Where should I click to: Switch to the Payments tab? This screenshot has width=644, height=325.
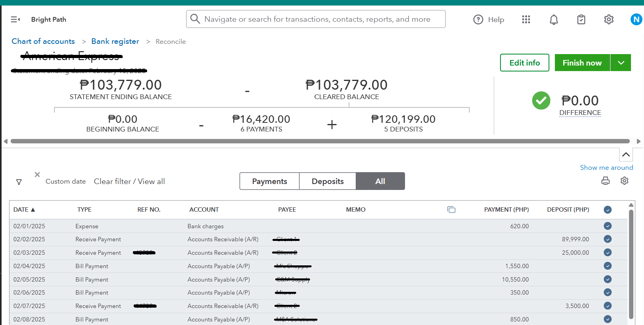click(269, 181)
